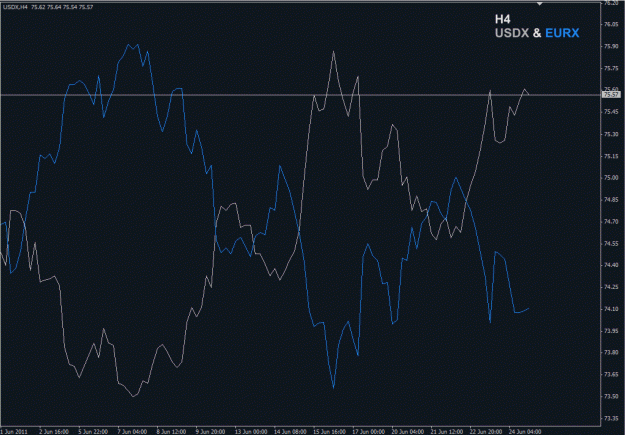This screenshot has height=435, width=625.
Task: Select the horizontal bid price line
Action: tap(300, 95)
